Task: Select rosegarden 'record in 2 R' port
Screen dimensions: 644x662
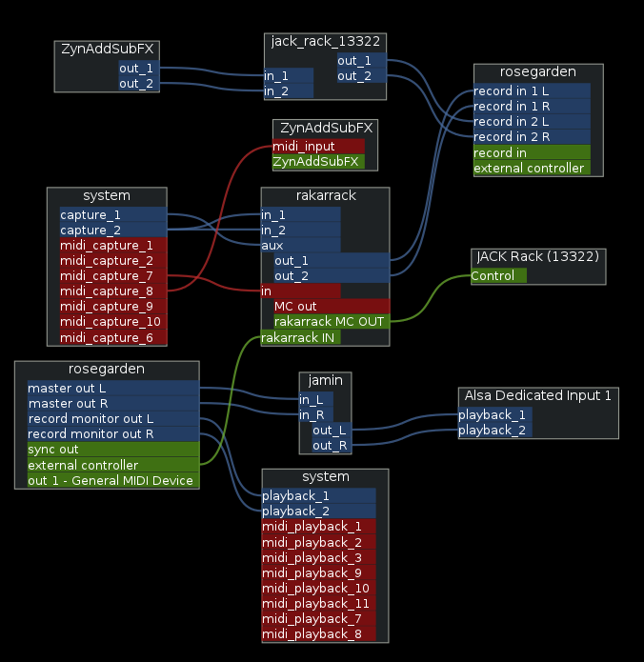Action: pyautogui.click(x=532, y=136)
